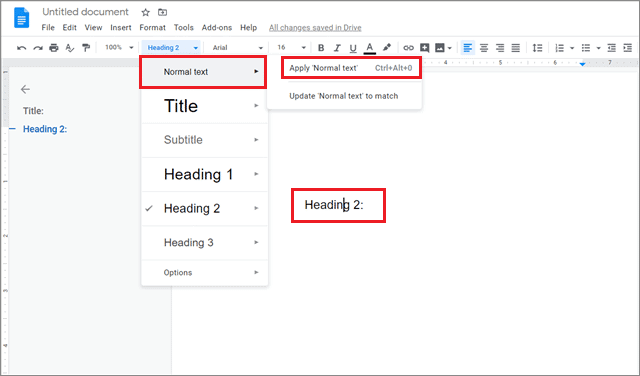640x376 pixels.
Task: Open the Options submenu entry
Action: coord(204,272)
